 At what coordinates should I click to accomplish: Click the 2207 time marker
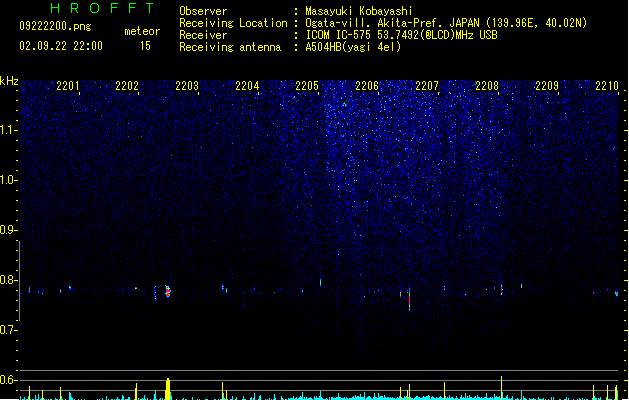coord(427,85)
